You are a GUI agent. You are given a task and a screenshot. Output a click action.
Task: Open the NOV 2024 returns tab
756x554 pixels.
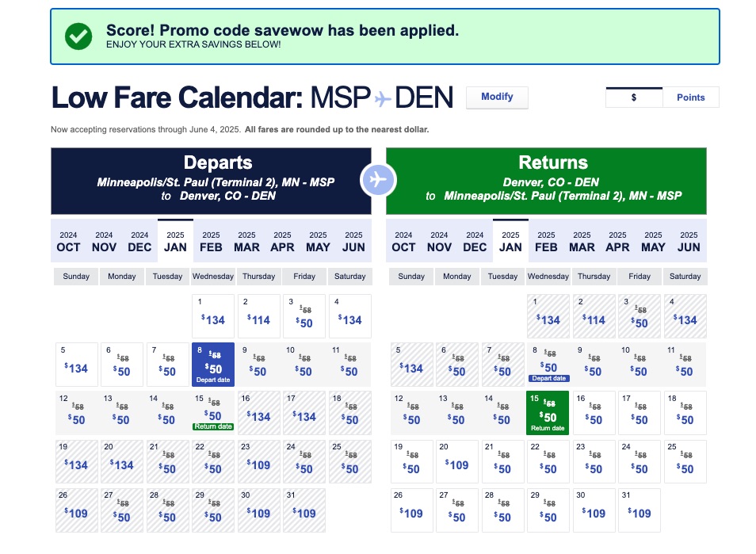pyautogui.click(x=439, y=242)
